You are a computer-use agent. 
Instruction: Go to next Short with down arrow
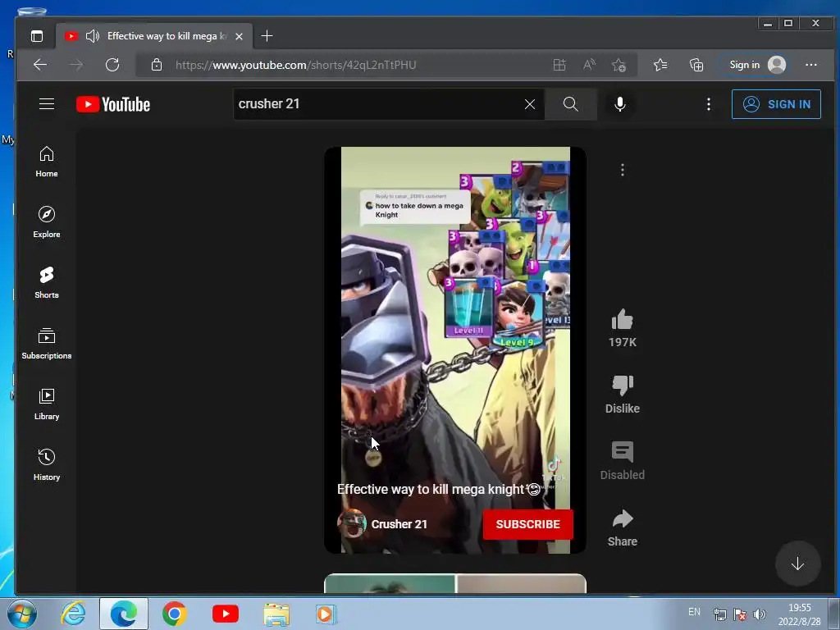[x=797, y=564]
